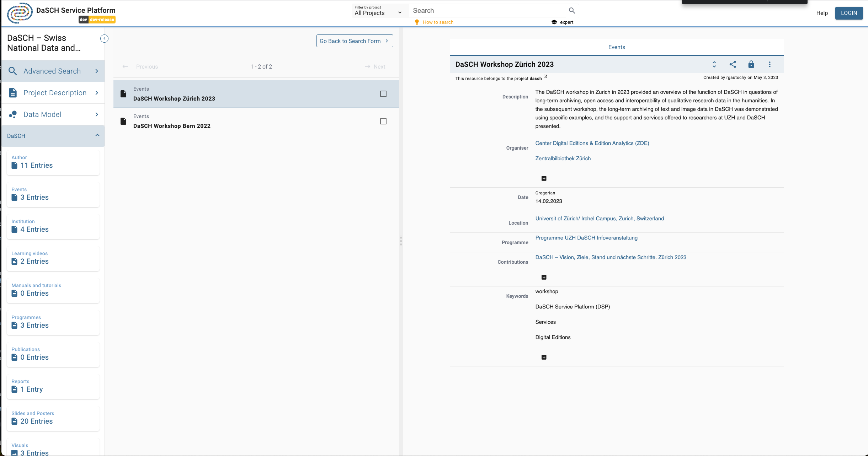Open Advanced Search in the sidebar
This screenshot has height=456, width=868.
coord(53,71)
